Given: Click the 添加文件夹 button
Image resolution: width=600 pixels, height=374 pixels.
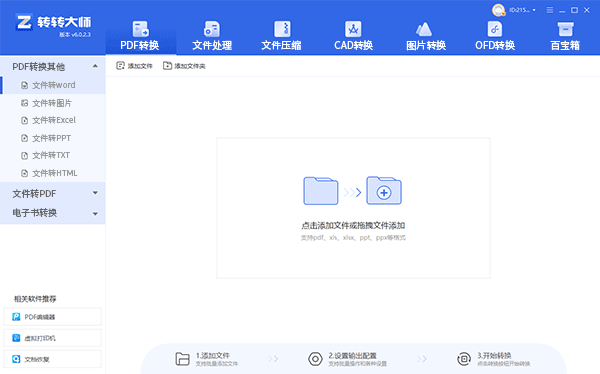Looking at the screenshot, I should coord(184,66).
